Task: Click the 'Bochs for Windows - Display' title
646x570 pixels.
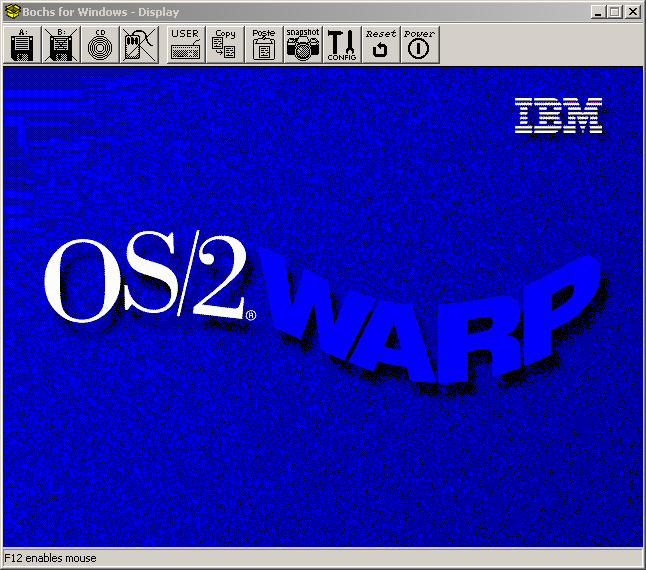Action: click(x=101, y=12)
